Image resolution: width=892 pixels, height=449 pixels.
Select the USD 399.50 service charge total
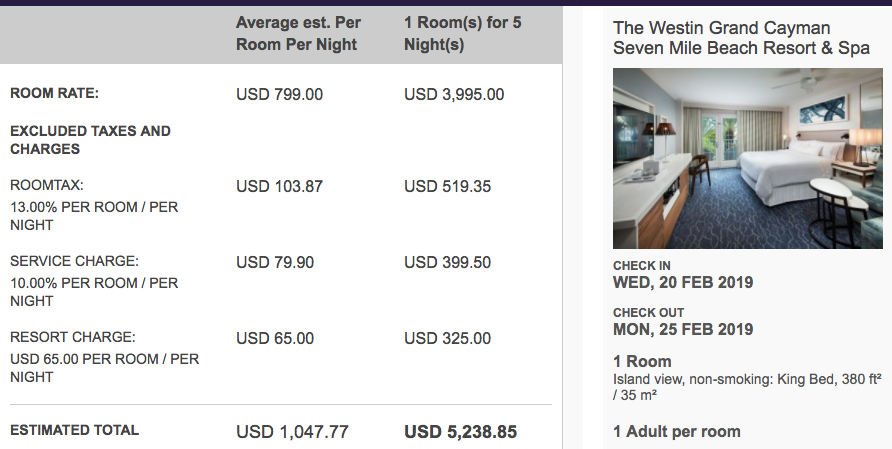447,262
